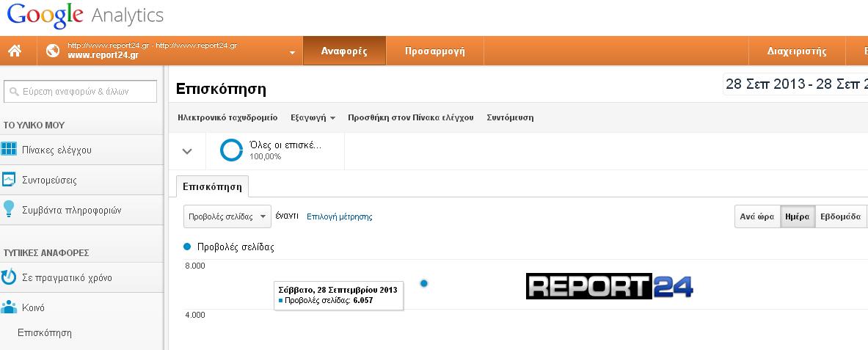
Task: Go to the Analytics home icon
Action: click(x=15, y=51)
